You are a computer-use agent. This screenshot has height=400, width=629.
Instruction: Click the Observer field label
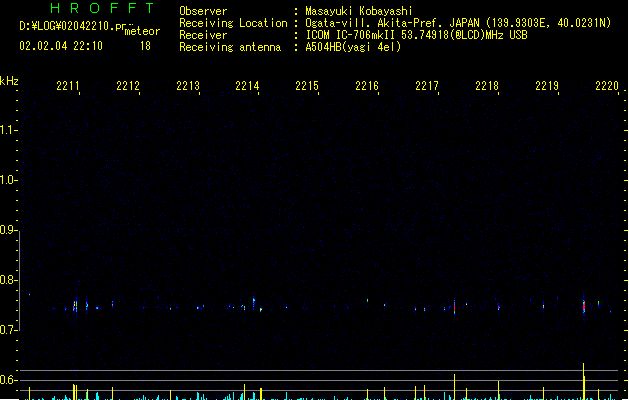(203, 11)
